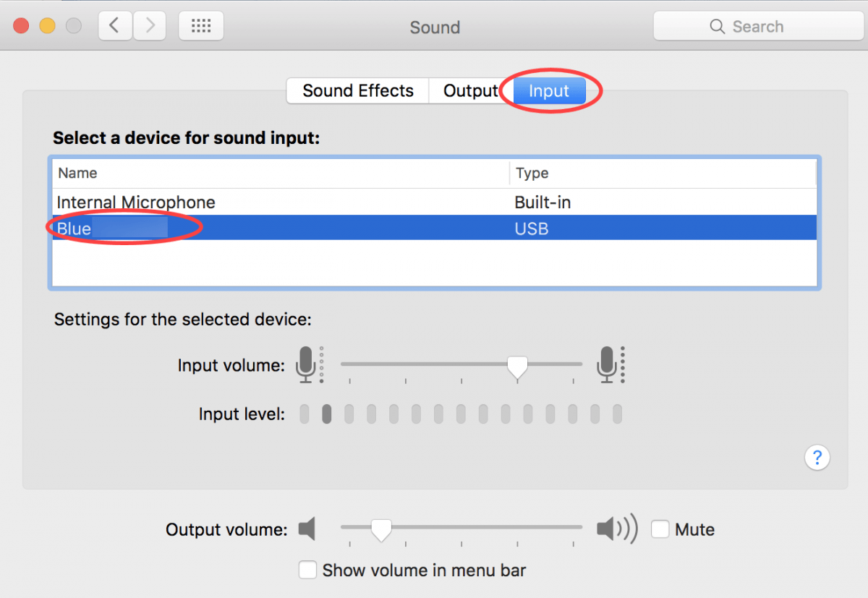Select the Blue USB input device

289,228
